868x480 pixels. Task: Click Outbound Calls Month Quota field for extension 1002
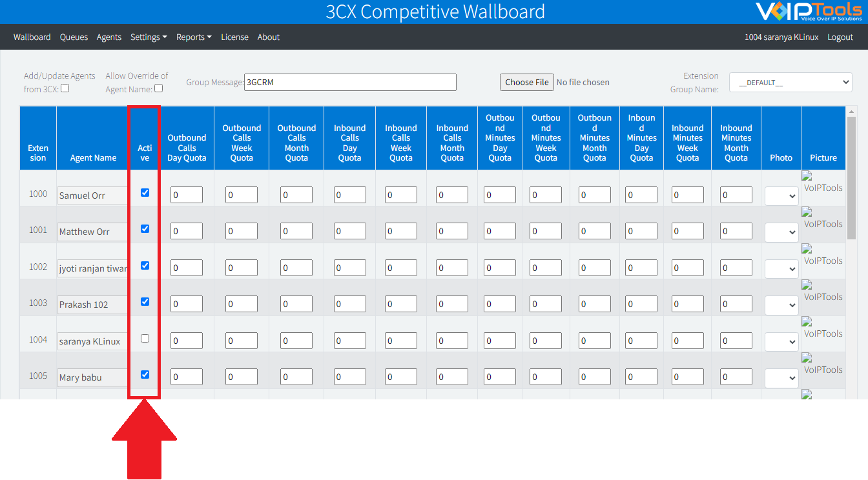tap(296, 268)
